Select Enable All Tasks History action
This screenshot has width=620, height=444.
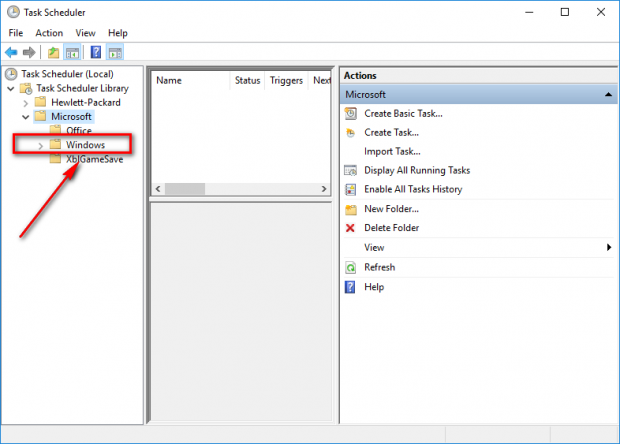[x=413, y=189]
